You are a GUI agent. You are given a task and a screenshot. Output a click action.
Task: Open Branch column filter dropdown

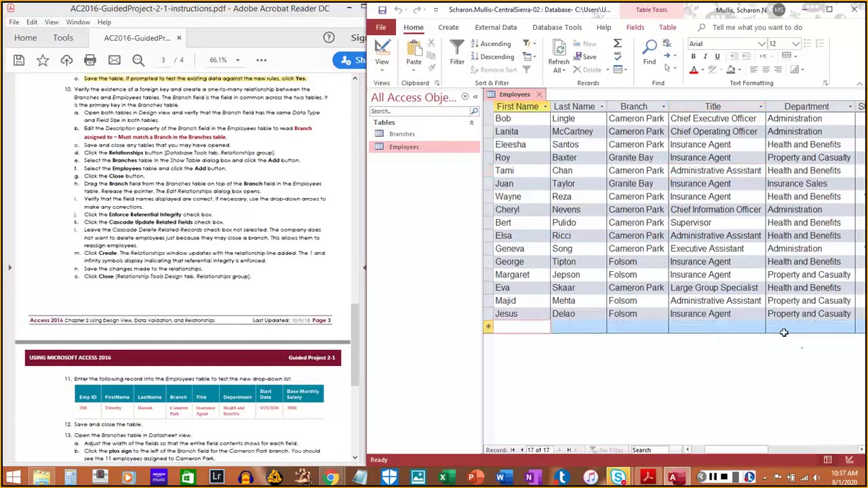click(663, 107)
